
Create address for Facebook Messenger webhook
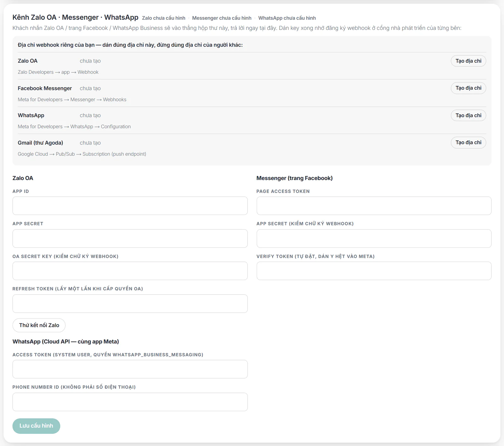tap(468, 88)
